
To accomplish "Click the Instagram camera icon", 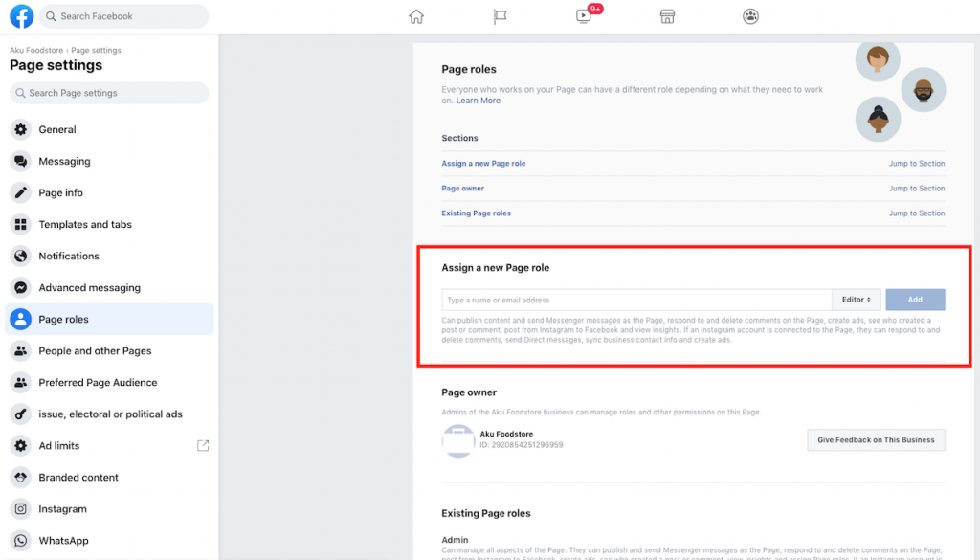I will tap(21, 508).
